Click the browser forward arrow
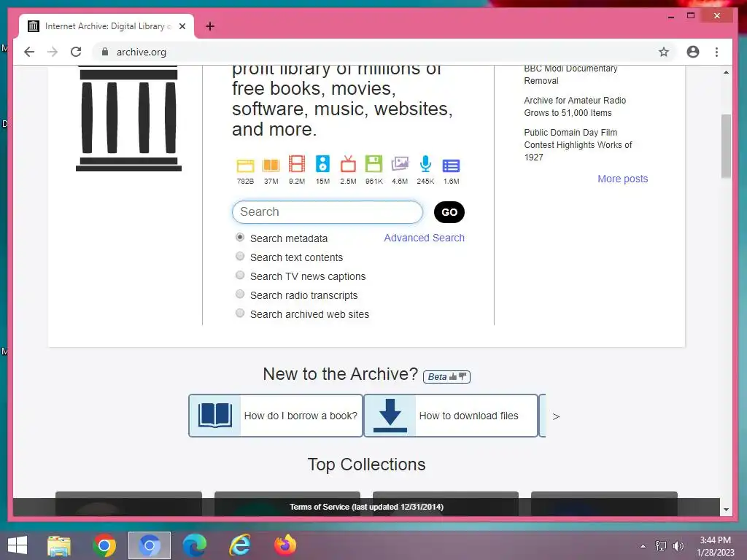Image resolution: width=747 pixels, height=560 pixels. 53,52
